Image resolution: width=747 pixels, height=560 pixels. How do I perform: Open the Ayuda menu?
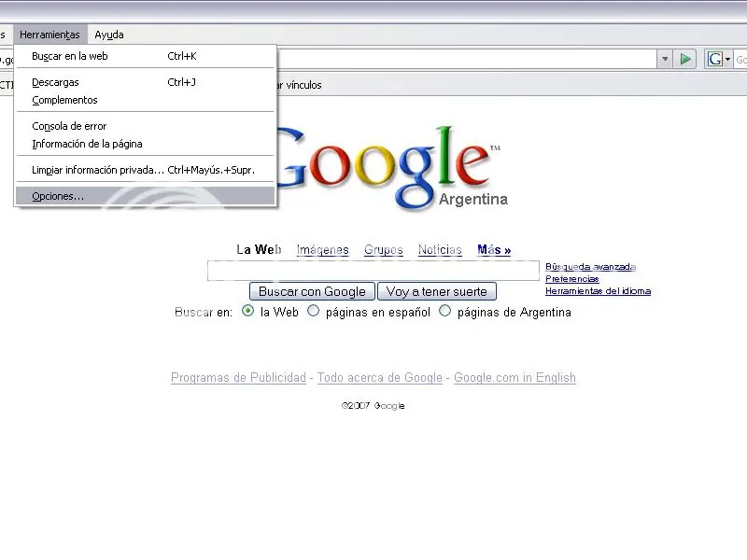(x=109, y=35)
